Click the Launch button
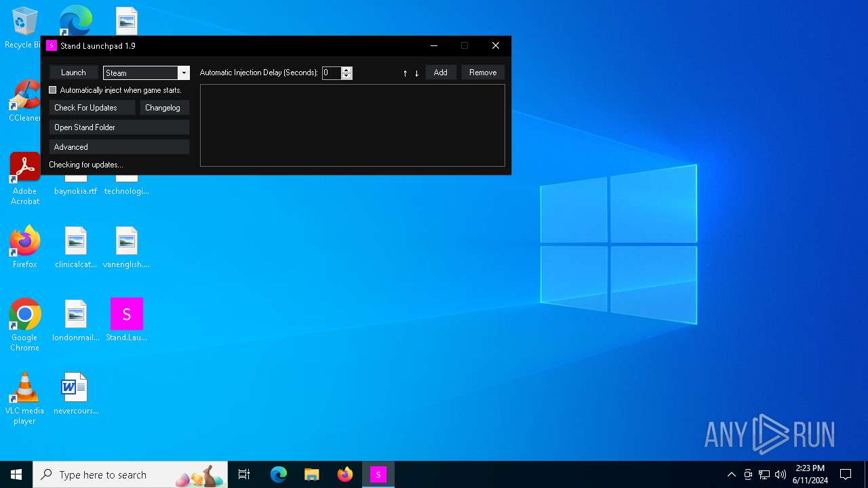Viewport: 868px width, 488px height. (73, 73)
